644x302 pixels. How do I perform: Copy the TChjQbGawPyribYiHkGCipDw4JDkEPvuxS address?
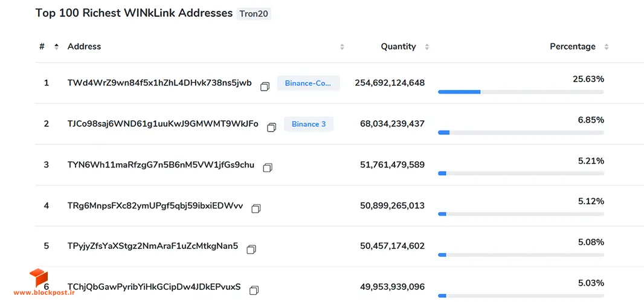(x=254, y=290)
